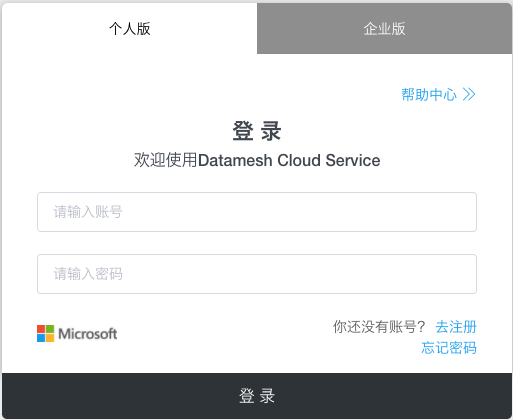Click the 欢迎使用 welcome subtitle text
513x420 pixels.
[x=166, y=160]
